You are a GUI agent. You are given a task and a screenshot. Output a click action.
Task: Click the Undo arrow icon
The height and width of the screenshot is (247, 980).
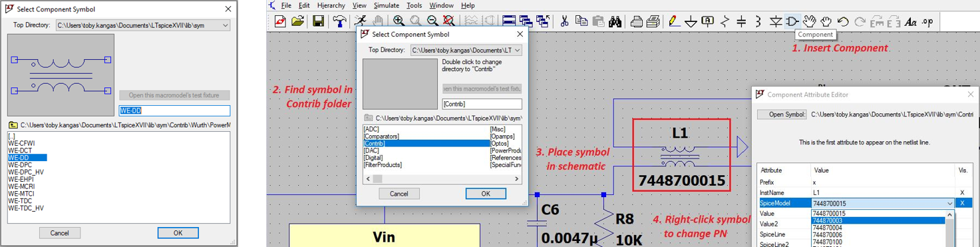[843, 21]
